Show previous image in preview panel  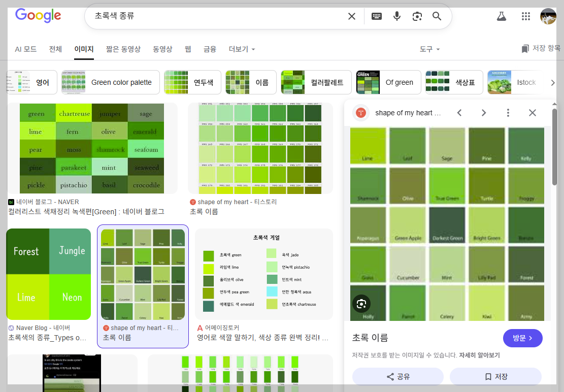(459, 113)
